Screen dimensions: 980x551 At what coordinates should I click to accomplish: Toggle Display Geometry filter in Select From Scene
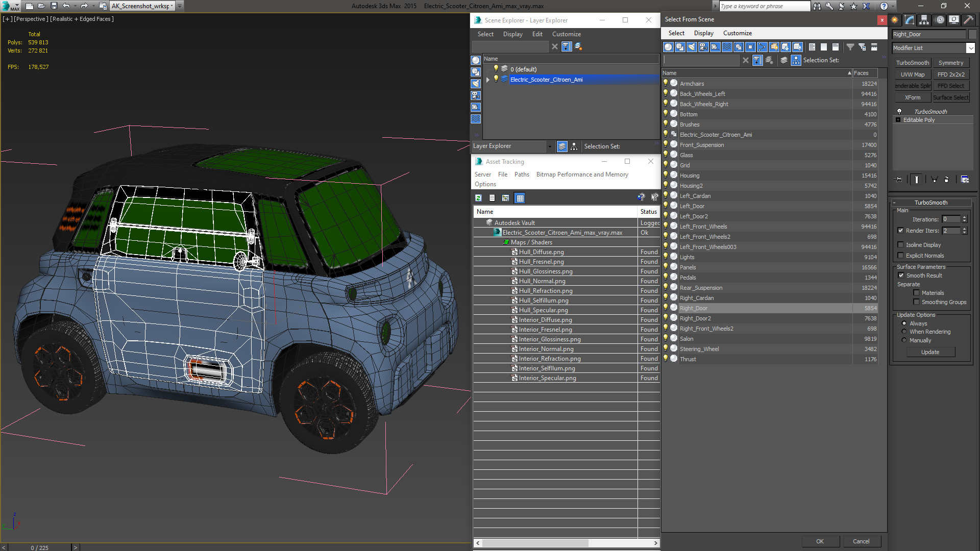point(668,47)
